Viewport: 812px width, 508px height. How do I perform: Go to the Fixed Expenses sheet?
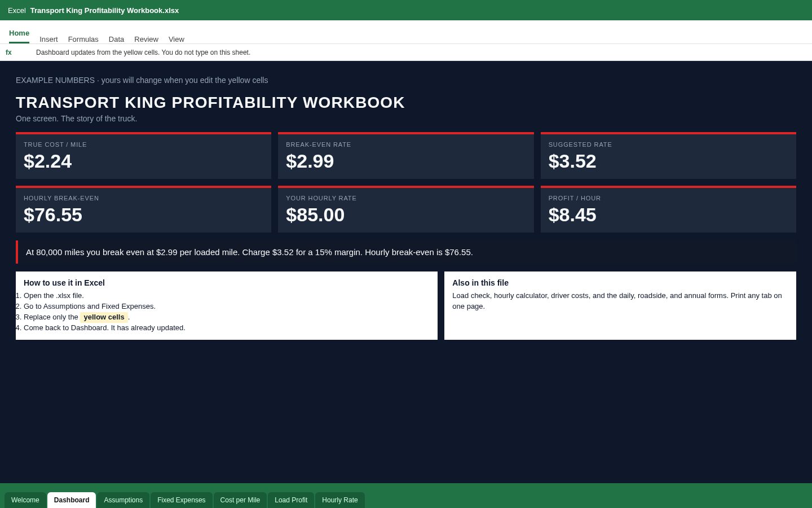coord(182,500)
